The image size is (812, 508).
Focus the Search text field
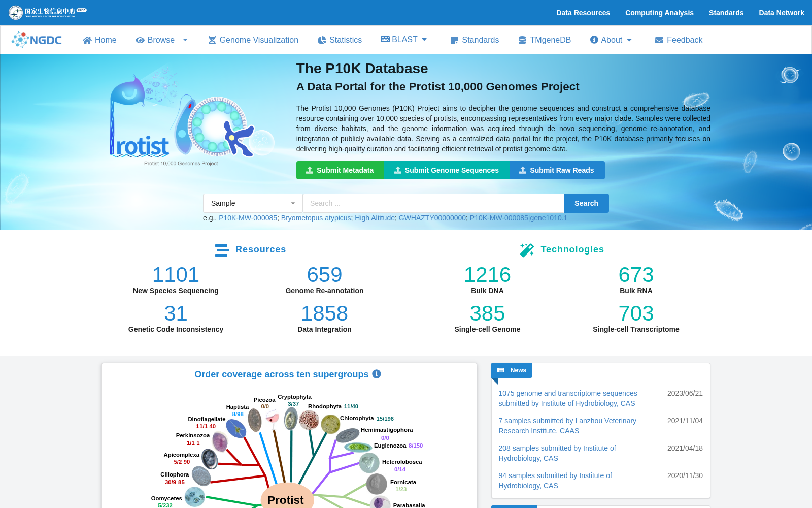[x=433, y=203]
